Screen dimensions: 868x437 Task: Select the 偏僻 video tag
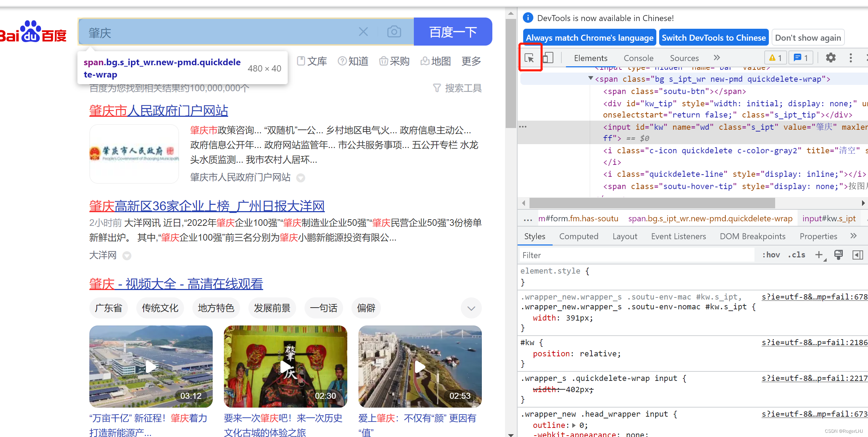366,308
